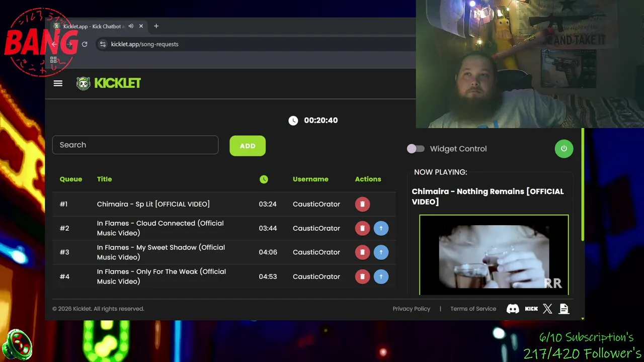Viewport: 644px width, 362px height.
Task: Click the Kicklet logo
Action: (109, 83)
